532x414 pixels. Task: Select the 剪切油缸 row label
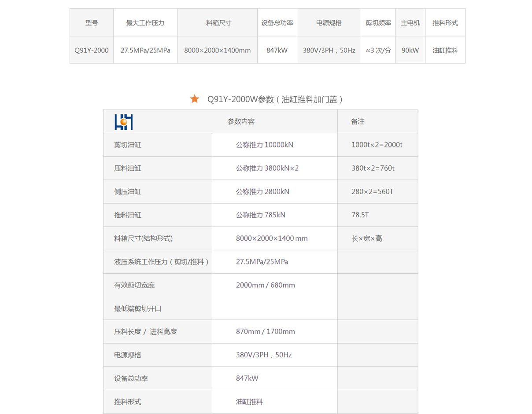(x=128, y=145)
